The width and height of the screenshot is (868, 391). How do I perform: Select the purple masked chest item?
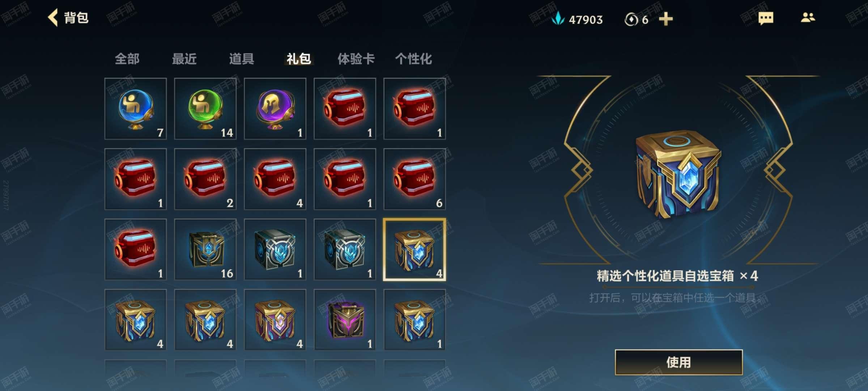click(345, 319)
